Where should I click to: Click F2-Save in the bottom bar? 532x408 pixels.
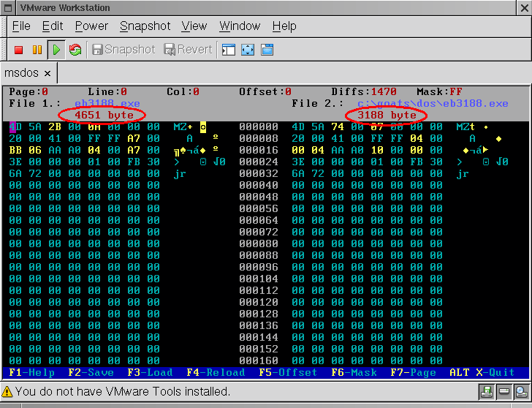(91, 373)
